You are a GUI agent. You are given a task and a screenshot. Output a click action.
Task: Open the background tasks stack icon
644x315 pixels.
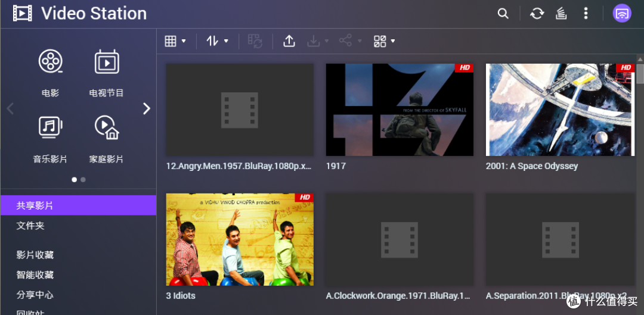(561, 13)
